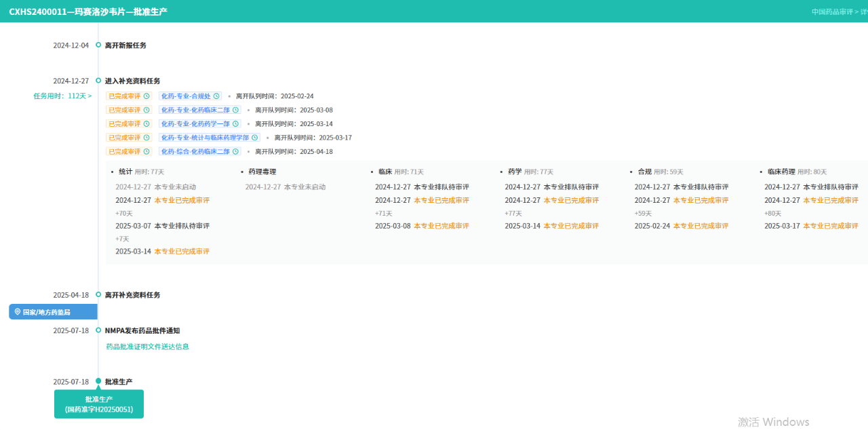The image size is (868, 430).
Task: Click clock icon beside 化药-专业-化药药学一部 tag
Action: click(236, 124)
